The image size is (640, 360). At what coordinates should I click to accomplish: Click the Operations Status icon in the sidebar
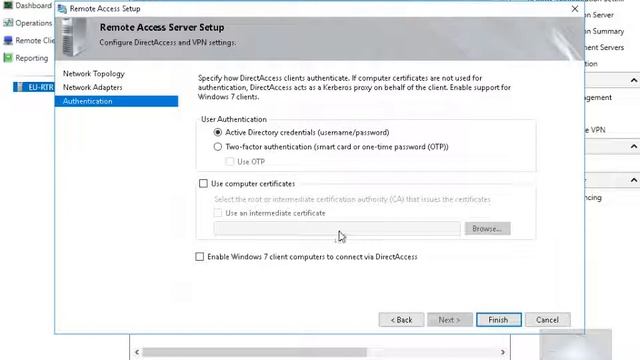tap(8, 23)
